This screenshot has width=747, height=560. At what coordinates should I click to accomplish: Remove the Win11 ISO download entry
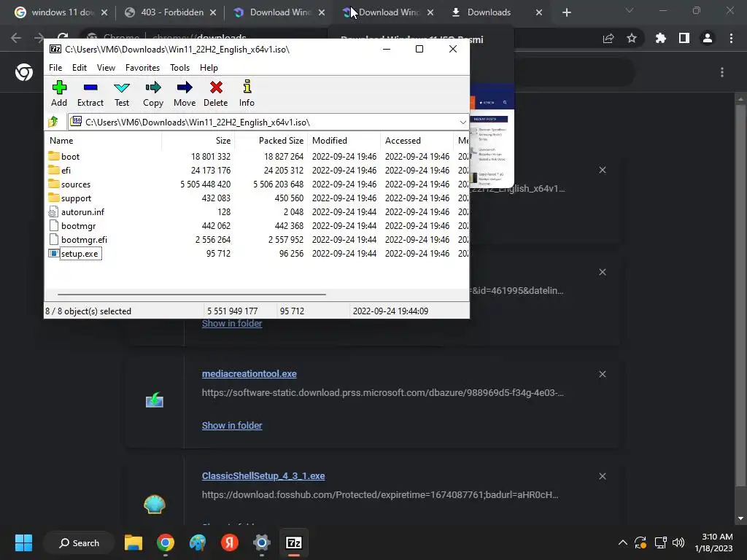click(603, 170)
